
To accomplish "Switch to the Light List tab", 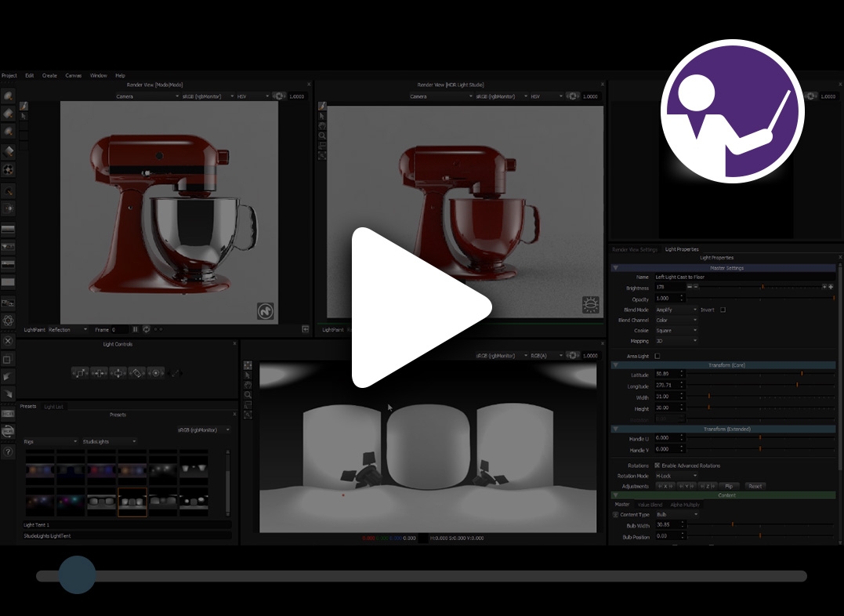I will pos(54,407).
